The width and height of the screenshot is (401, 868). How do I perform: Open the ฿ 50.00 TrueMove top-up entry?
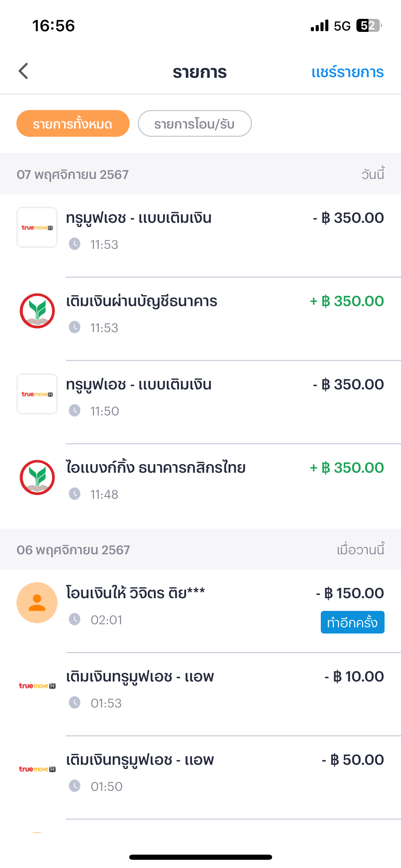point(200,777)
